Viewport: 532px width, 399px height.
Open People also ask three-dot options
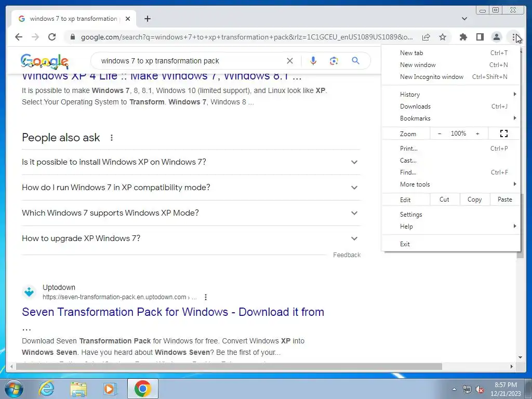click(x=112, y=138)
